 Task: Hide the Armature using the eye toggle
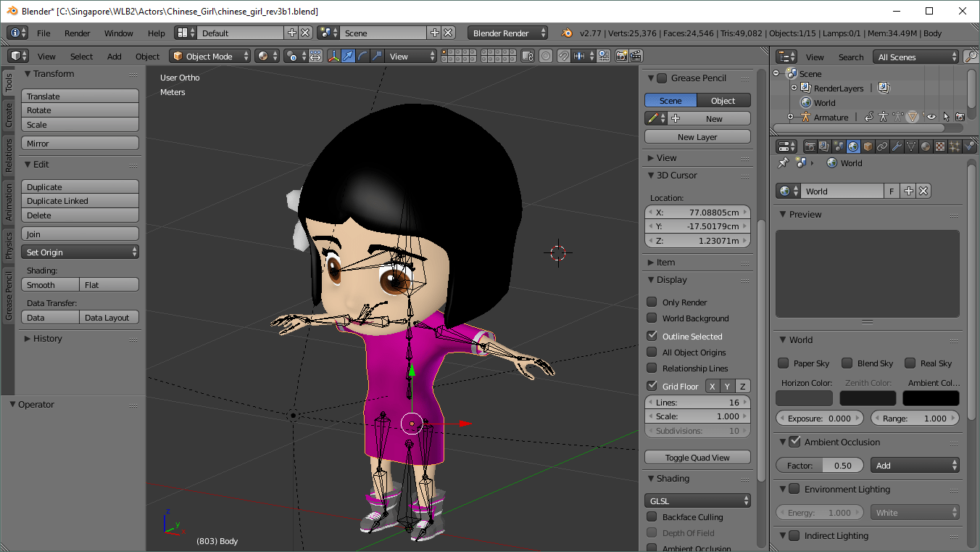tap(931, 116)
